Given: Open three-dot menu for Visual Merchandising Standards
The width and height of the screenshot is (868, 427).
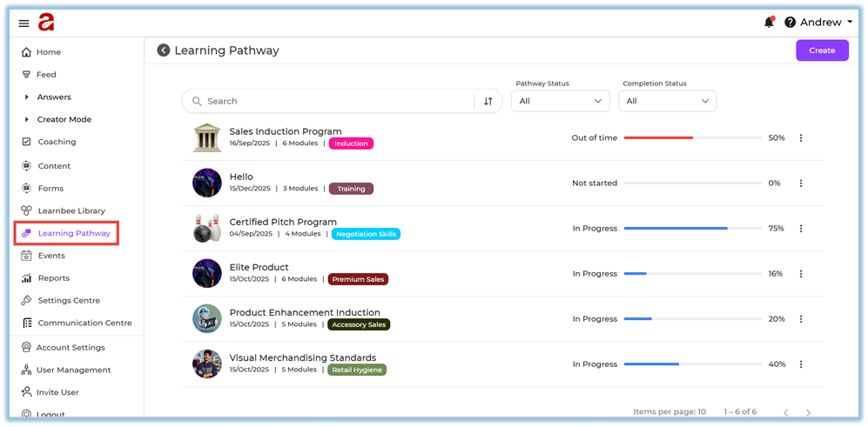Looking at the screenshot, I should coord(801,364).
